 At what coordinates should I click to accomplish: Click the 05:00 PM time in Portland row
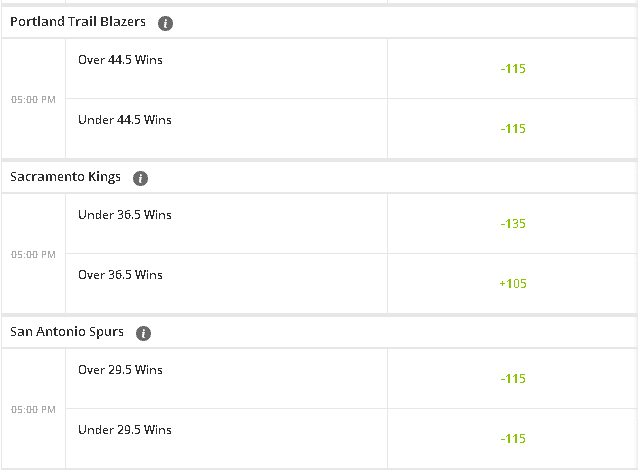click(33, 100)
